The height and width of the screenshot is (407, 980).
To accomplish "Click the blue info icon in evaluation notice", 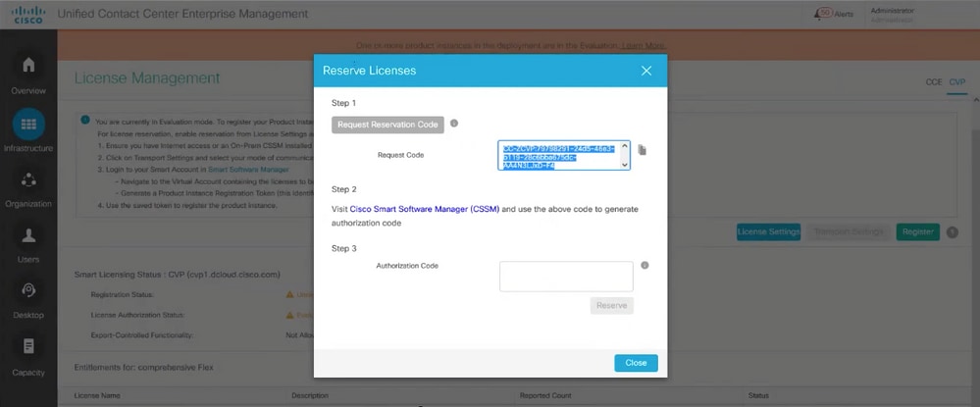I will (x=85, y=120).
